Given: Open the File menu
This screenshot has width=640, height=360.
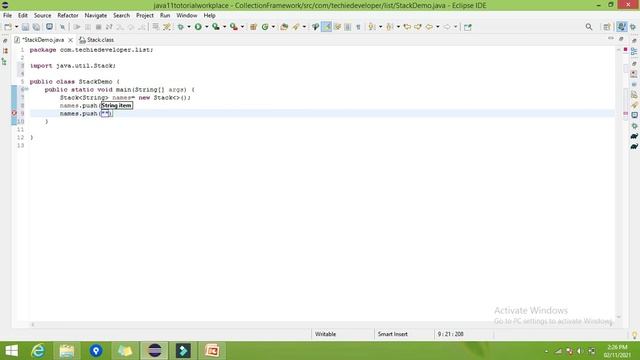Looking at the screenshot, I should [7, 16].
